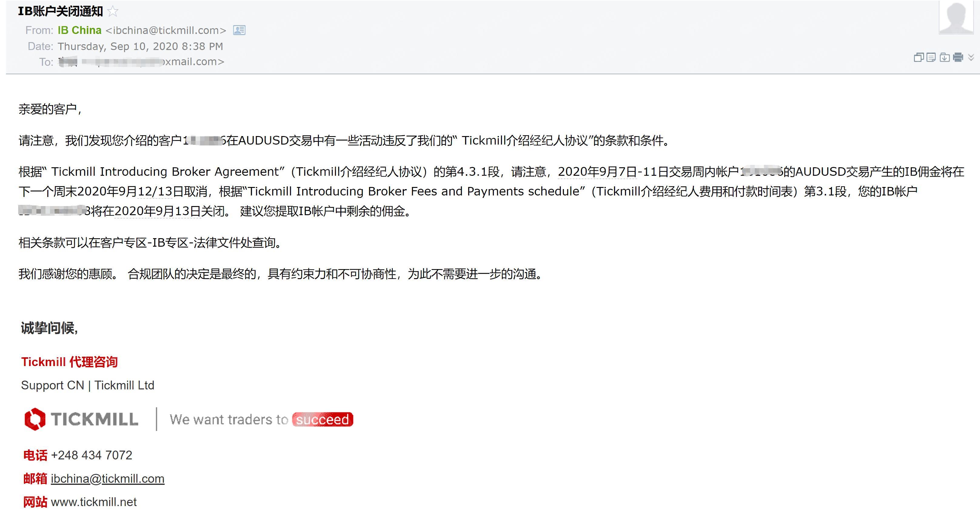Viewport: 980px width, 510px height.
Task: Click the email subject IB账户关闭通知
Action: click(61, 12)
